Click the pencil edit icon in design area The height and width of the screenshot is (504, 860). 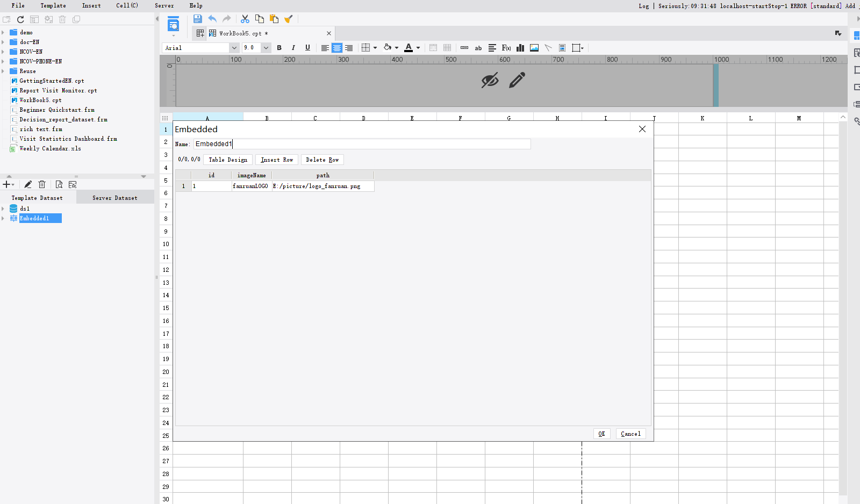click(516, 80)
